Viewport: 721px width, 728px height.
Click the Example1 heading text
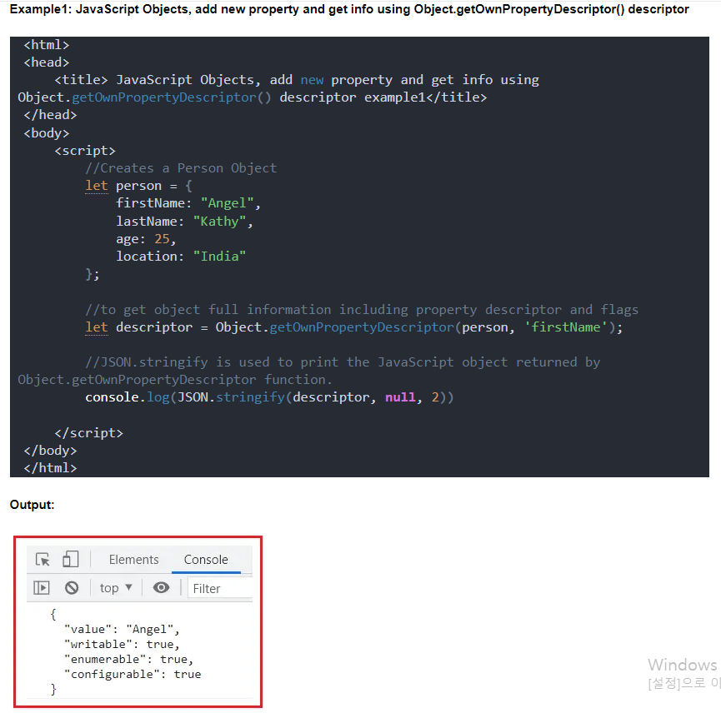point(349,9)
